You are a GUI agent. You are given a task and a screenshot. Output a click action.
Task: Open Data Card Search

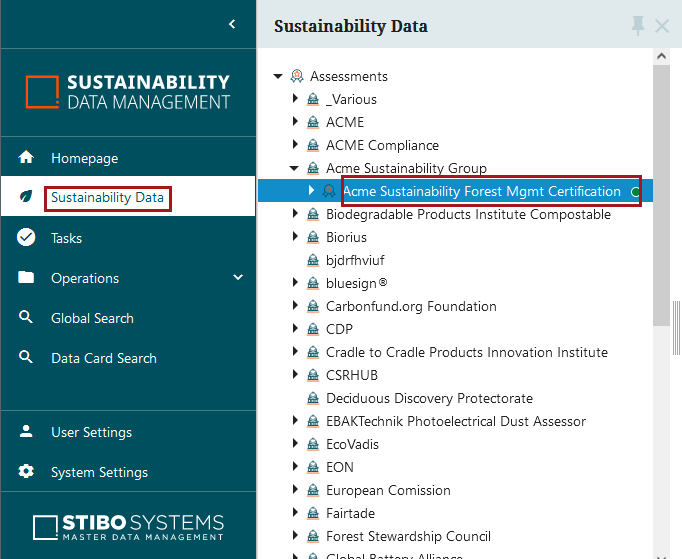103,358
